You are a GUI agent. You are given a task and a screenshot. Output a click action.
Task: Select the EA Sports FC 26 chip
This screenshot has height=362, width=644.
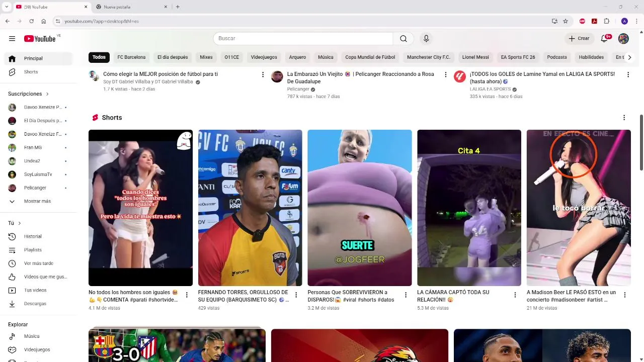tap(518, 57)
